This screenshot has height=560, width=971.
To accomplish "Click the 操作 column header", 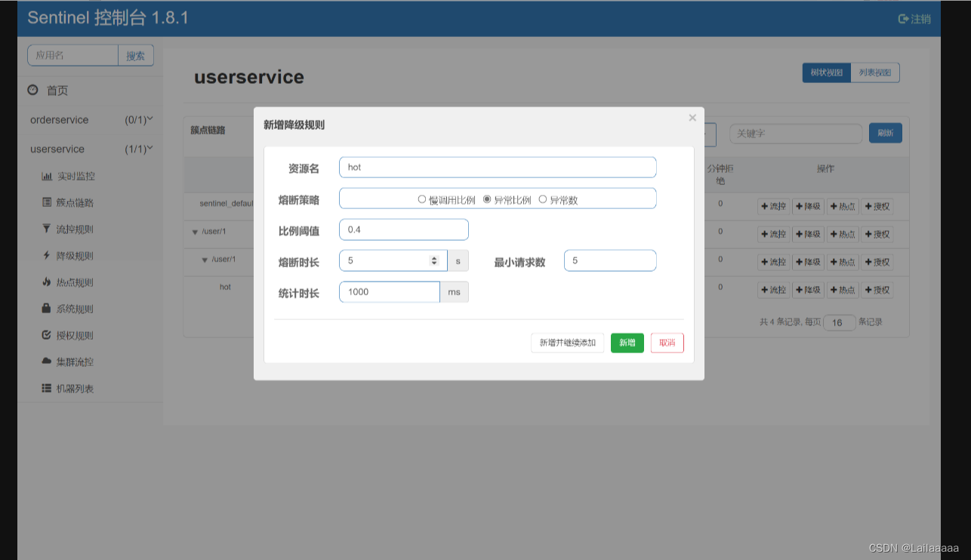I will [825, 169].
